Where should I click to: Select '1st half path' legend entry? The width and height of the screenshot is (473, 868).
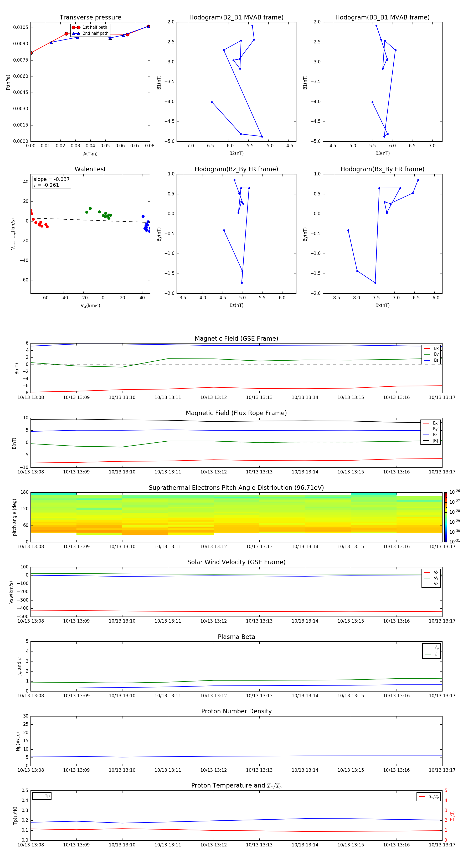click(x=90, y=27)
